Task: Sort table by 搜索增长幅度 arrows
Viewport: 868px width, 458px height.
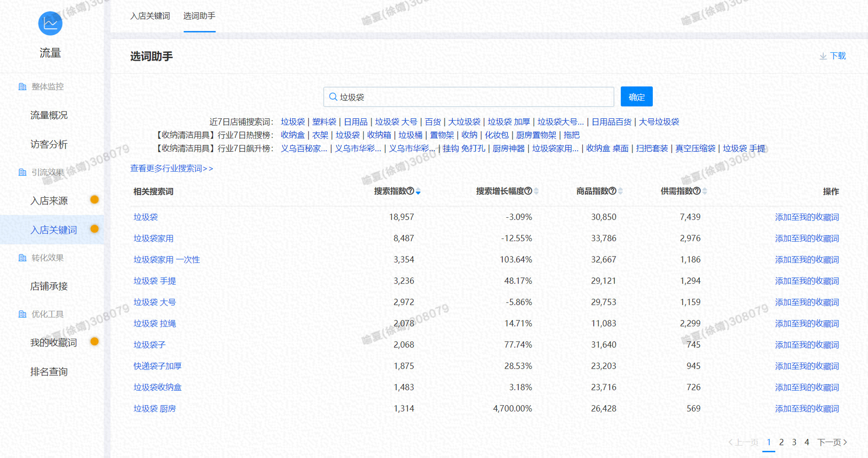Action: 536,191
